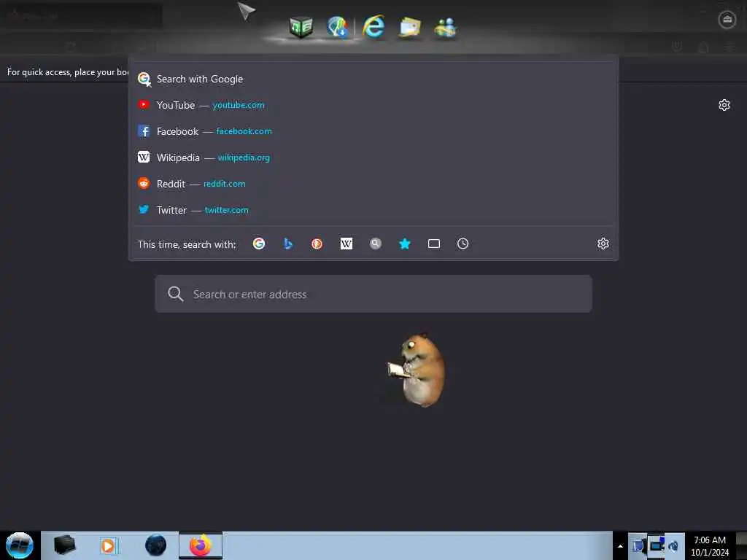
Task: Show hidden system tray icons arrow
Action: 620,546
